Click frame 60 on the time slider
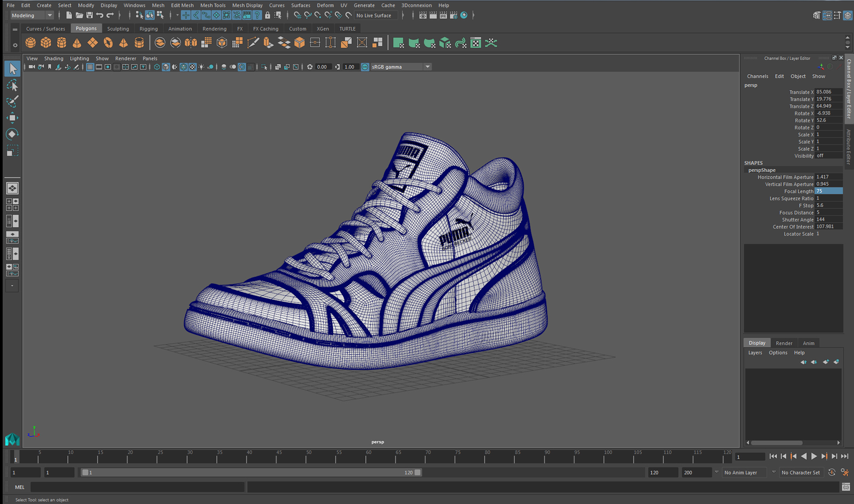Viewport: 854px width, 504px height. pyautogui.click(x=369, y=457)
